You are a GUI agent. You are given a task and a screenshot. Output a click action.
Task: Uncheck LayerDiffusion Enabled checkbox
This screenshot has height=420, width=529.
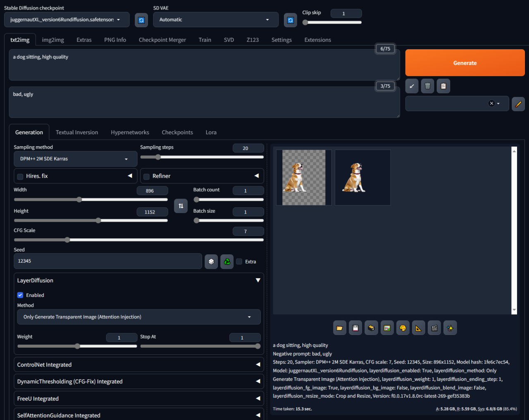tap(20, 295)
